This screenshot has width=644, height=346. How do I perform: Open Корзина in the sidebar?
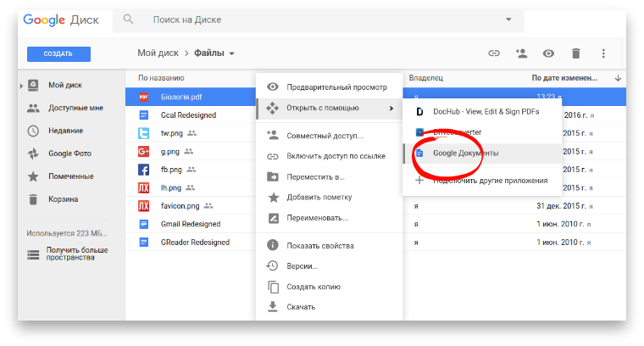coord(63,199)
